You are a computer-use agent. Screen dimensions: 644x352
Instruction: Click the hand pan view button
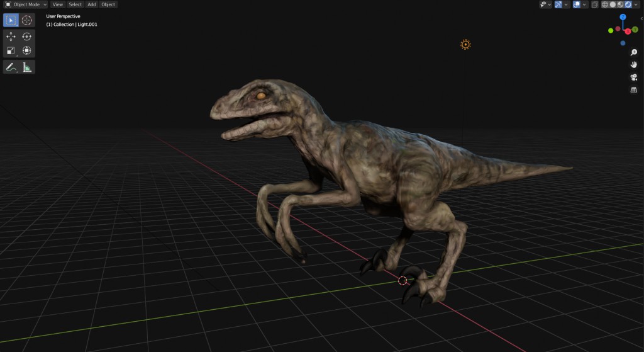pos(634,65)
